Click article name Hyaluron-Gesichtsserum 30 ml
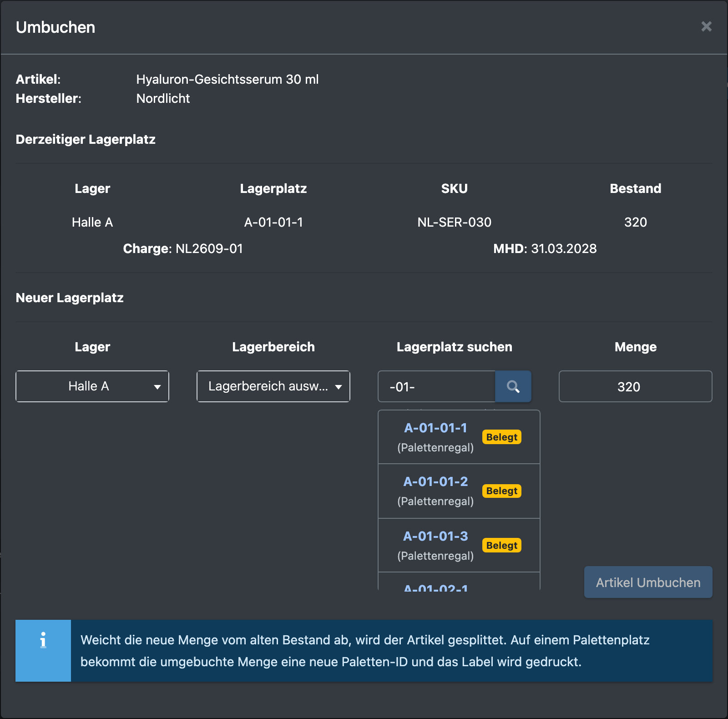Viewport: 728px width, 719px height. coord(227,79)
